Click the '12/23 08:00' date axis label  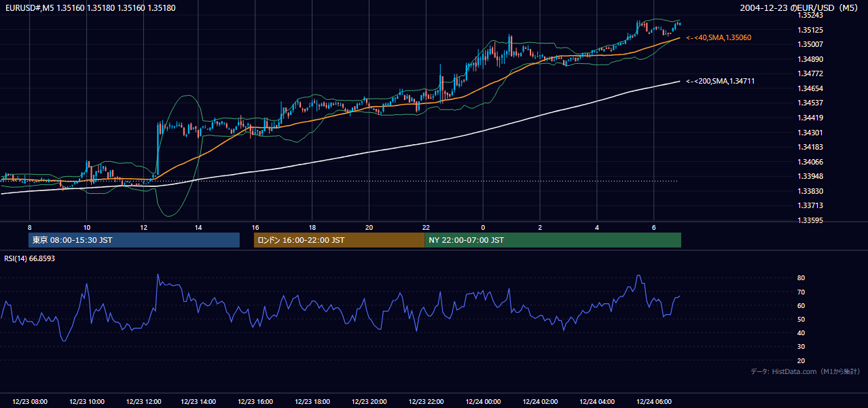pyautogui.click(x=29, y=402)
